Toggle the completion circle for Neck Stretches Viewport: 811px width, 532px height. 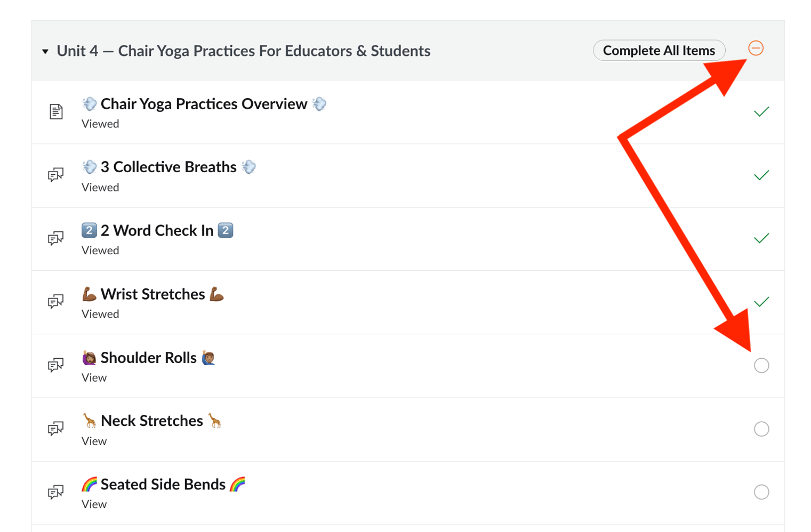pos(761,429)
